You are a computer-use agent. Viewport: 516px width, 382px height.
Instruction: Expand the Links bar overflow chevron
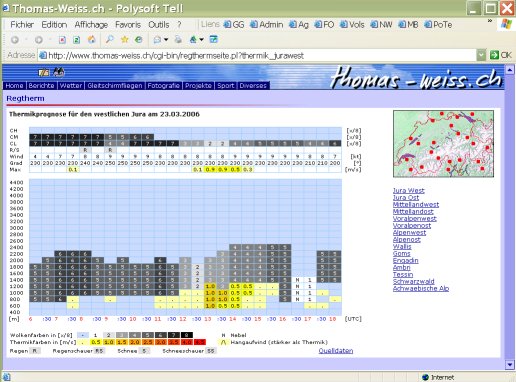(490, 21)
